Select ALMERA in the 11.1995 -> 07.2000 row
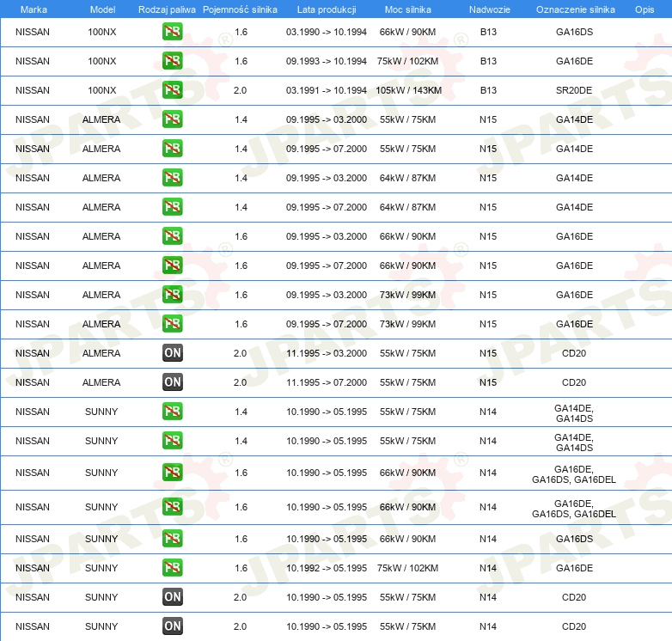 (101, 382)
